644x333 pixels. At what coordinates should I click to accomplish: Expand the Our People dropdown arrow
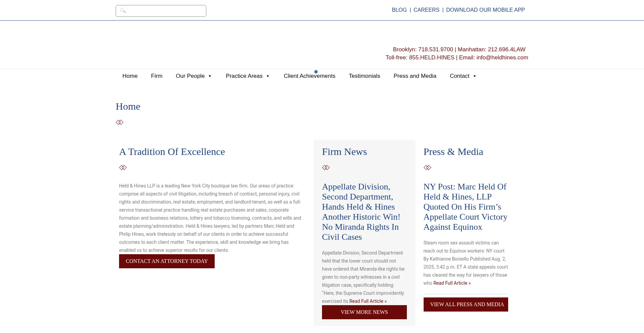pyautogui.click(x=210, y=76)
